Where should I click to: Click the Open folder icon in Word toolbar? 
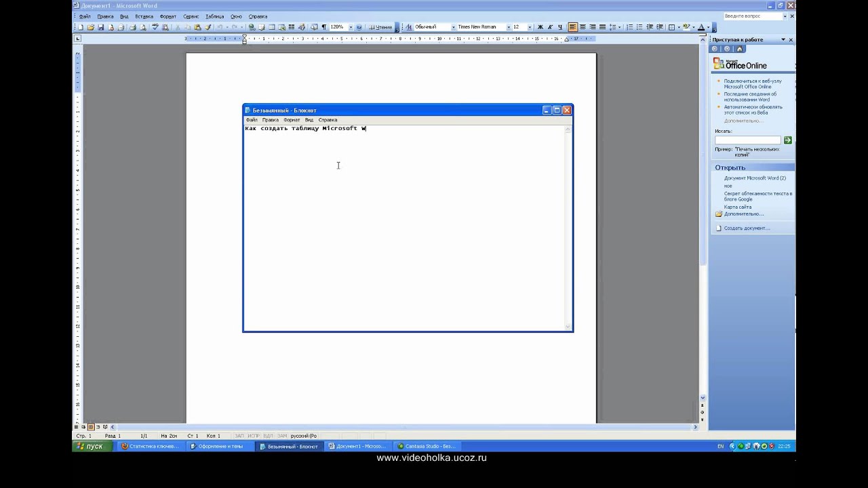coord(90,27)
